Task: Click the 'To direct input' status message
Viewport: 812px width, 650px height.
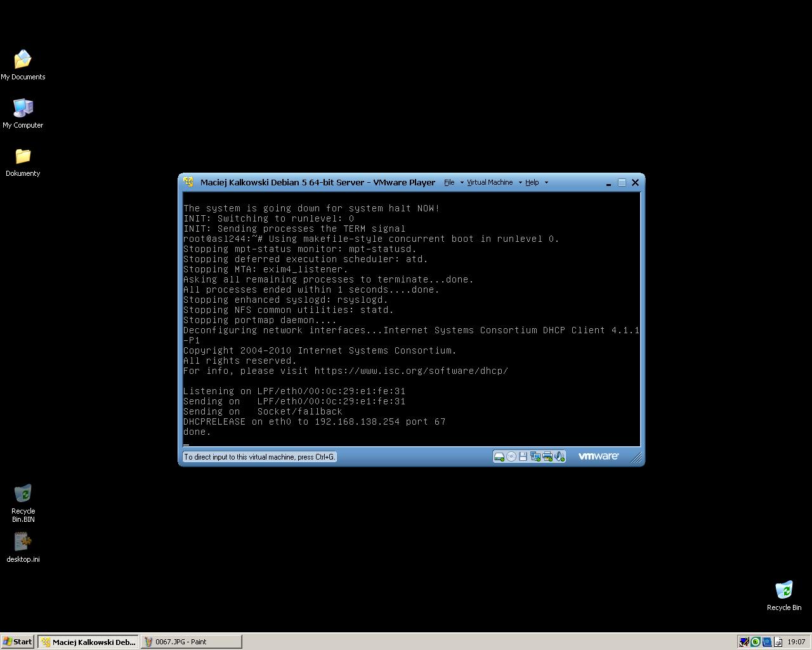Action: (259, 457)
